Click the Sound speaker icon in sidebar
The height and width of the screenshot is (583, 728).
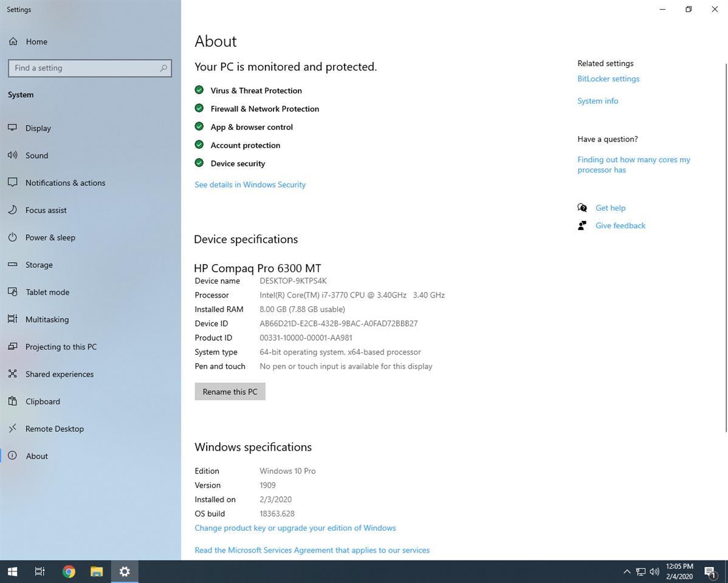13,155
